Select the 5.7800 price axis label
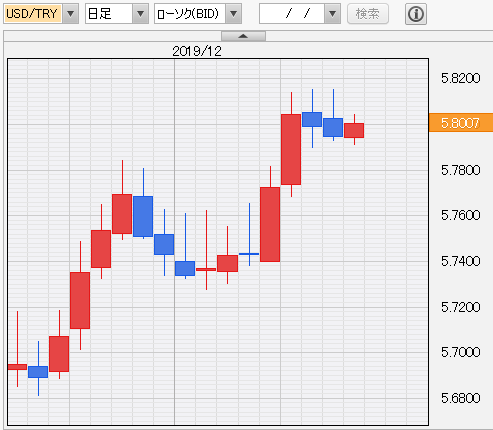Screen dimensions: 493x430 coord(460,170)
